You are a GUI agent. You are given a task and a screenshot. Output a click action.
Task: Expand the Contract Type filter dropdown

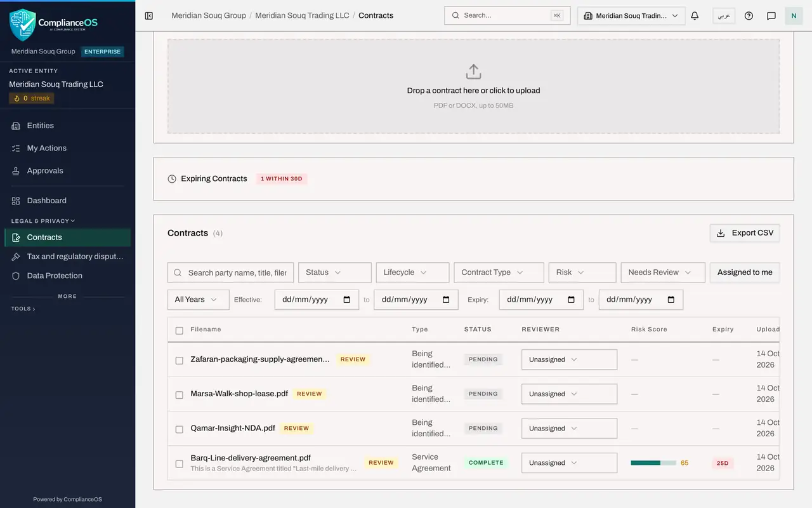(499, 272)
